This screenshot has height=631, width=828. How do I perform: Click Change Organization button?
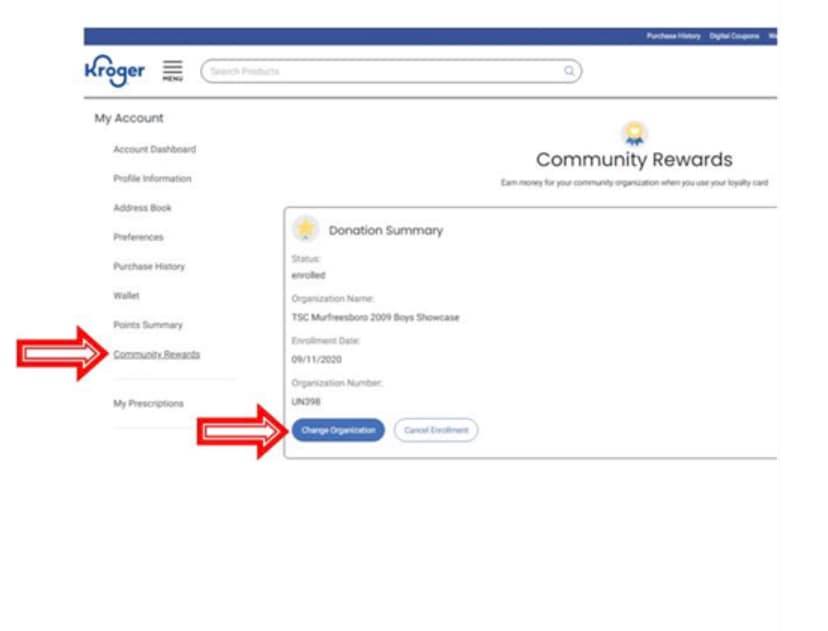click(338, 430)
